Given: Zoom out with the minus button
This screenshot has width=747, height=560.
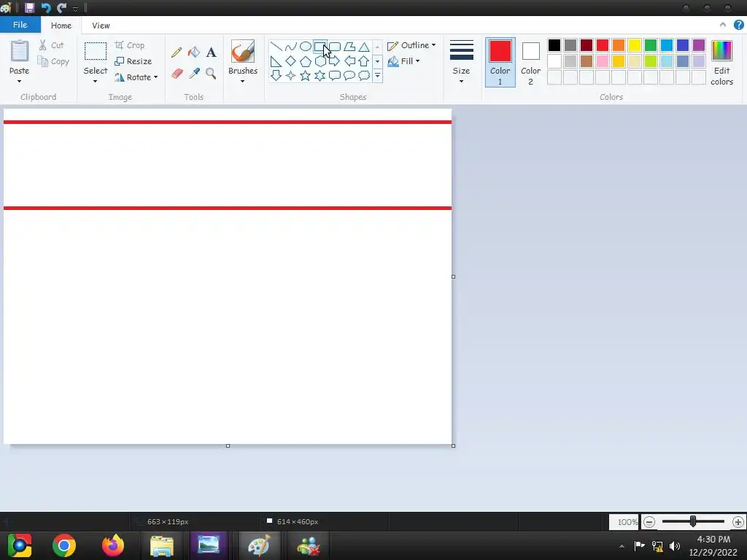Looking at the screenshot, I should [x=649, y=522].
